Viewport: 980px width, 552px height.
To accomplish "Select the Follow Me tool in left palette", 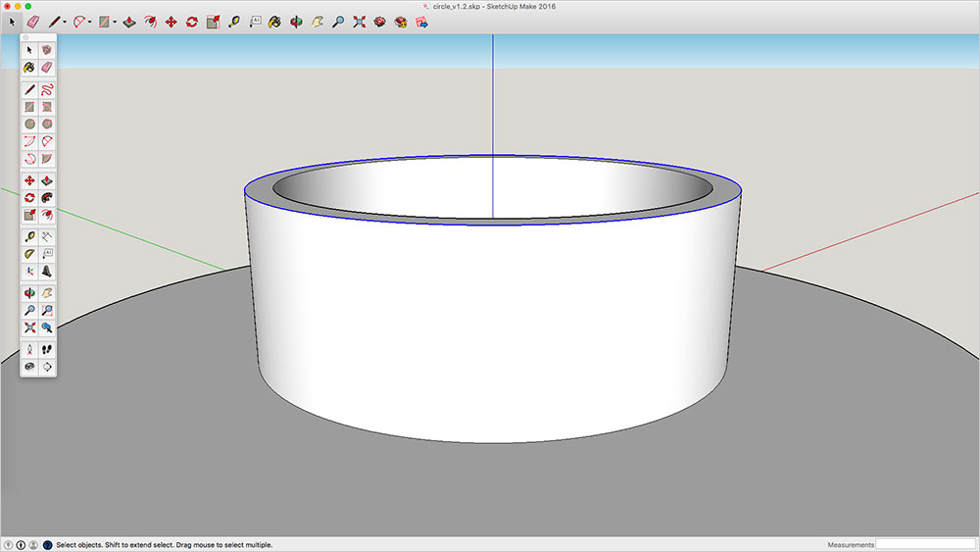I will (47, 198).
